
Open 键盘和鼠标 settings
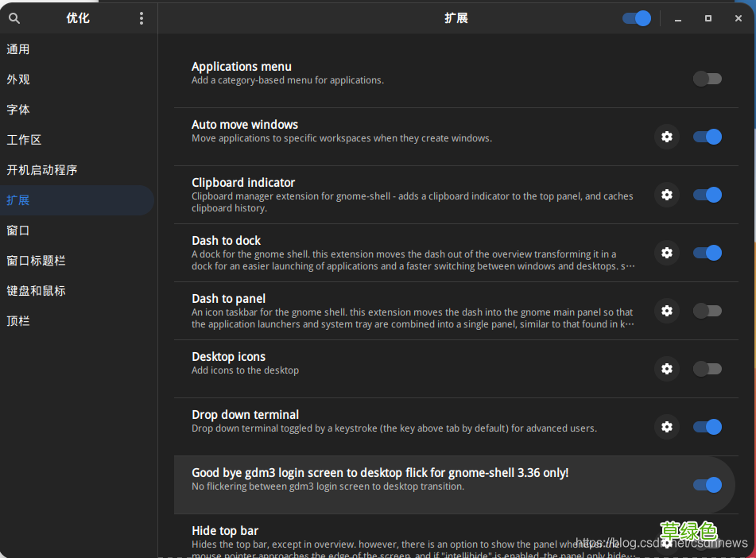point(36,291)
